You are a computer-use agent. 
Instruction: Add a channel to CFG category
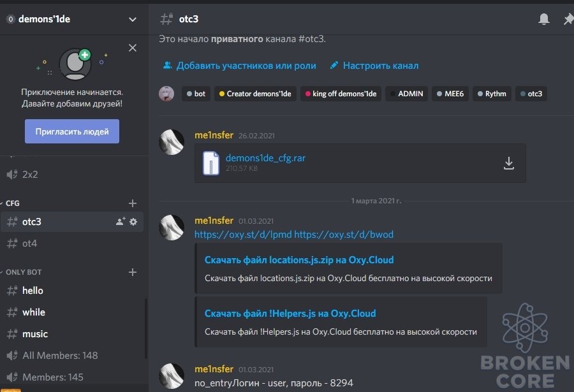coord(133,203)
